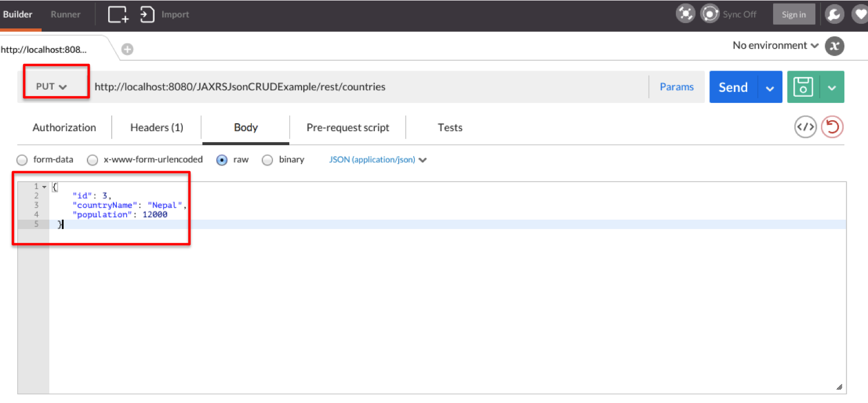Screen dimensions: 868x403
Task: Open URL parameters with the Params button
Action: click(676, 86)
